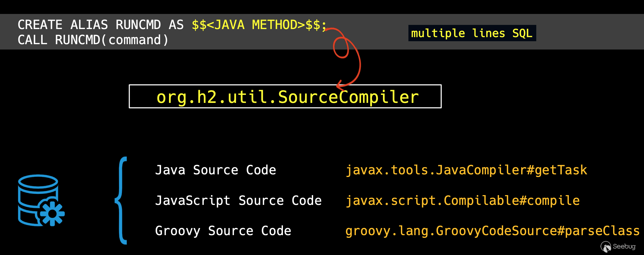
Task: Click the gear cog on the database icon
Action: click(52, 213)
